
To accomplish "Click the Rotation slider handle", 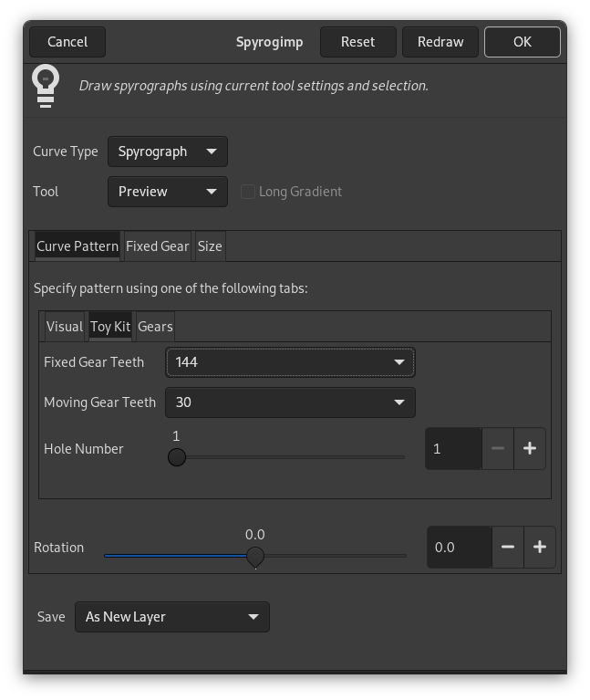I will 255,556.
